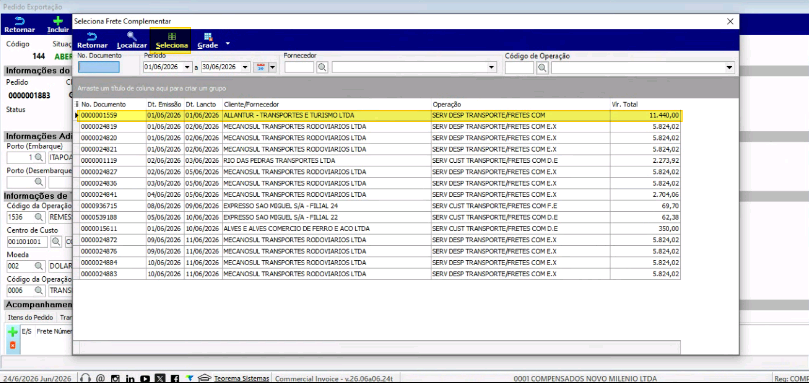The image size is (809, 383).
Task: Click the Dt. Emissão column header
Action: 164,104
